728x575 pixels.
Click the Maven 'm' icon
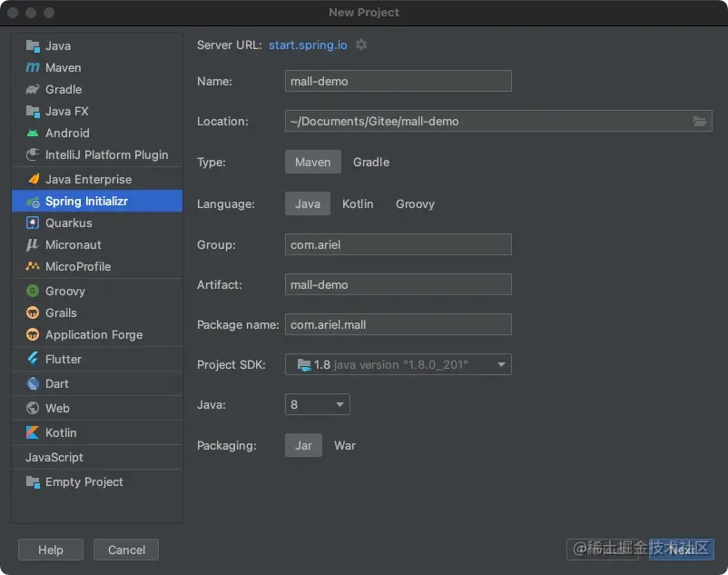coord(33,67)
